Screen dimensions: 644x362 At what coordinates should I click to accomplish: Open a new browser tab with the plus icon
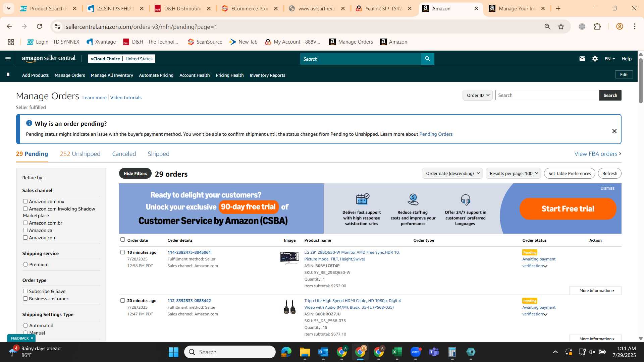coord(558,8)
